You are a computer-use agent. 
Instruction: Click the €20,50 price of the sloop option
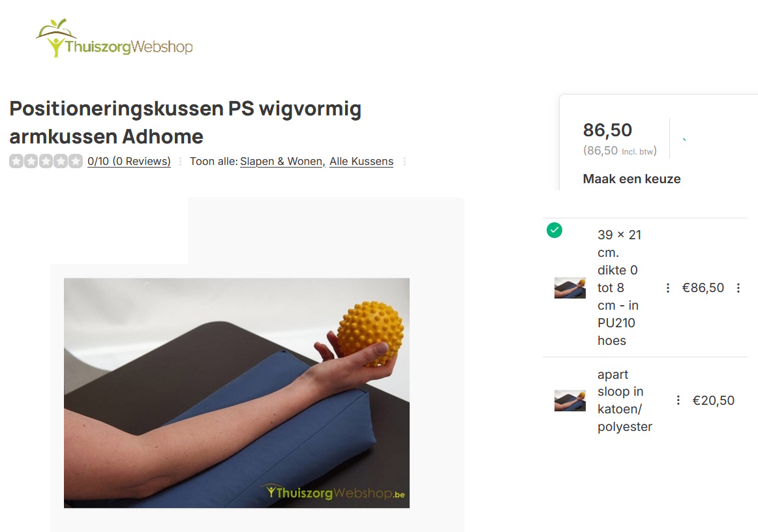point(714,400)
